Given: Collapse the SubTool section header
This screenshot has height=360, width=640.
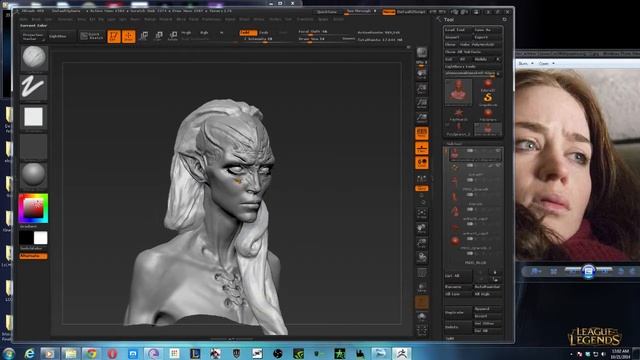Looking at the screenshot, I should (455, 143).
